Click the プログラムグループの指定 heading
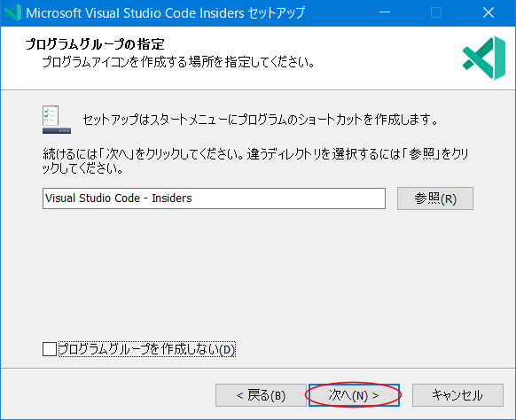Screen dimensions: 516x420 (x=95, y=44)
